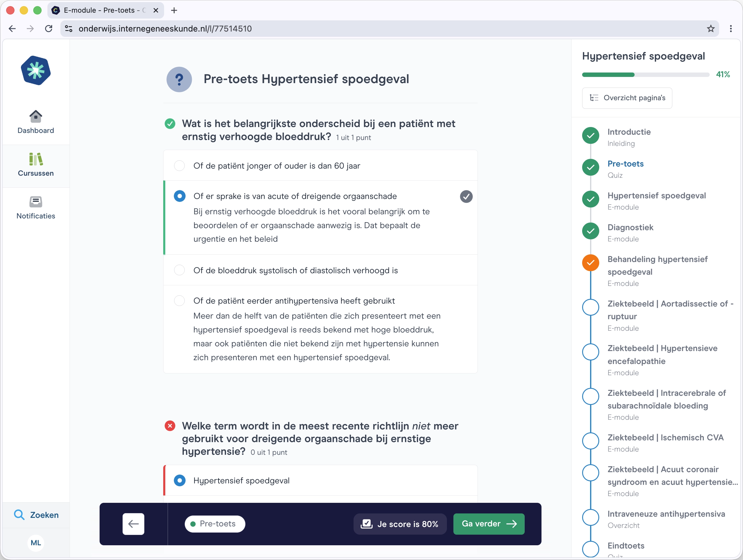Click the 41% course progress bar
Screen dimensions: 743x560
point(645,75)
